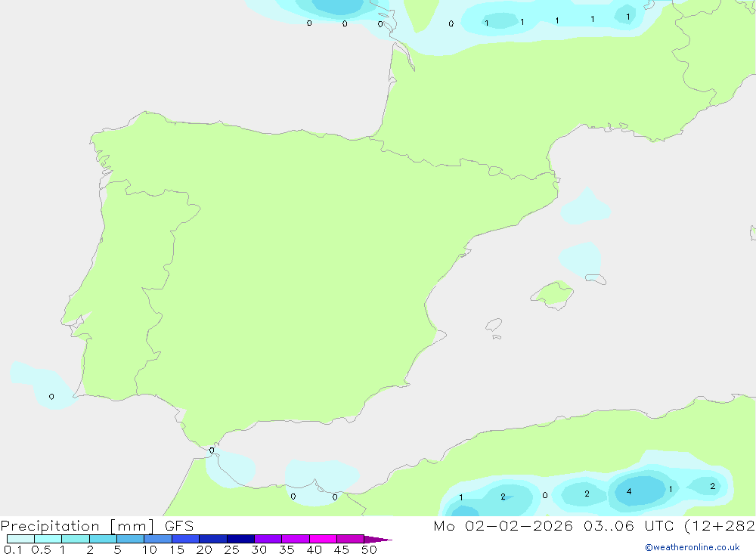This screenshot has height=554, width=756.
Task: Click the 5–10 mm medium blue legend swatch
Action: [130, 539]
